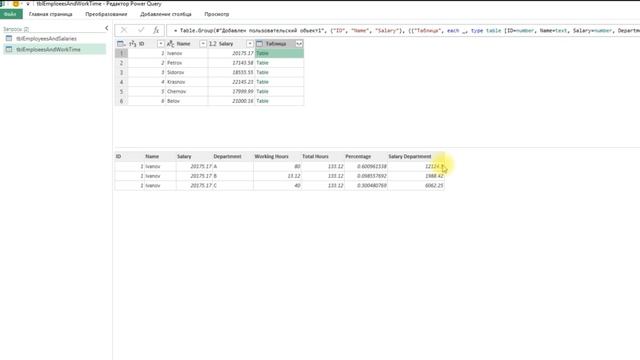The width and height of the screenshot is (640, 360).
Task: Open the Файл (File) green tab
Action: 11,14
